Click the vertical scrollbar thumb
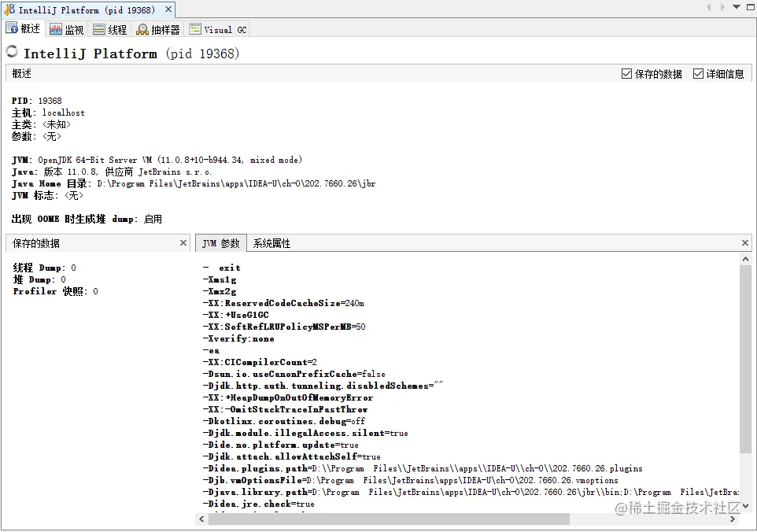The image size is (757, 532). (745, 359)
